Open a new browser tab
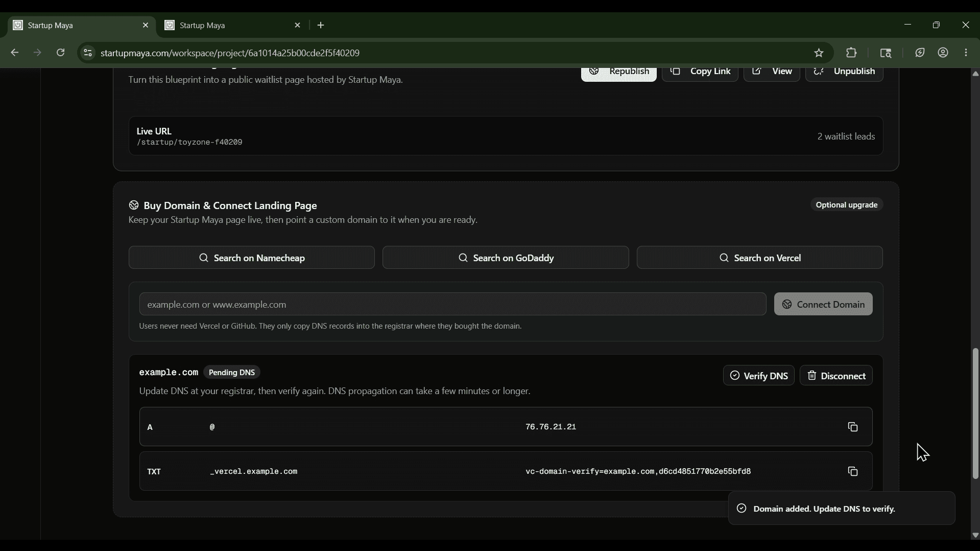 click(x=321, y=25)
